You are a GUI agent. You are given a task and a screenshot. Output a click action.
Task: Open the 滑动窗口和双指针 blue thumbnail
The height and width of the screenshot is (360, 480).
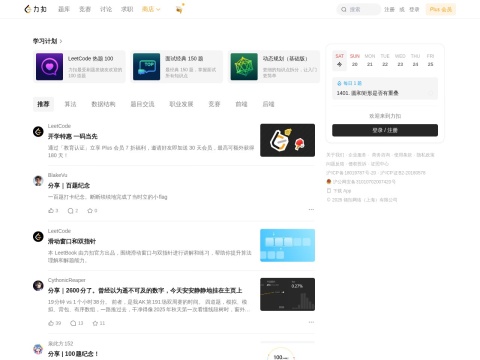pyautogui.click(x=287, y=245)
